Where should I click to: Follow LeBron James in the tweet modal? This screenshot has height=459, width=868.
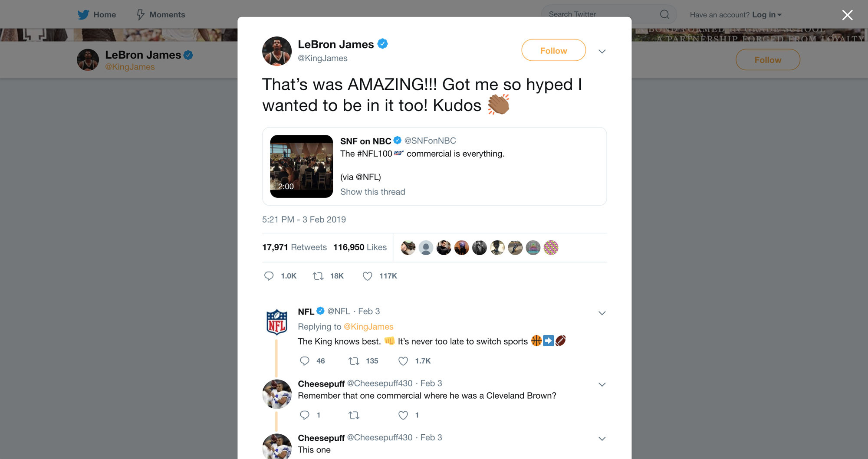click(553, 51)
